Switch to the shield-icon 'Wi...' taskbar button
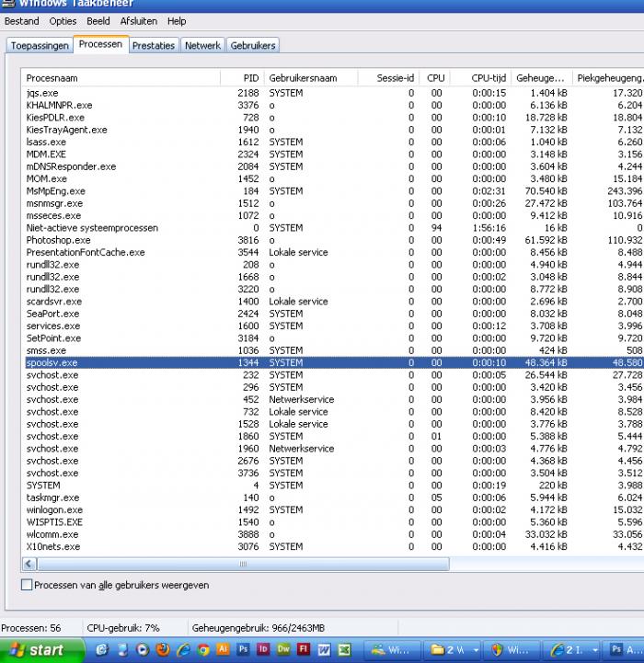 click(x=512, y=649)
